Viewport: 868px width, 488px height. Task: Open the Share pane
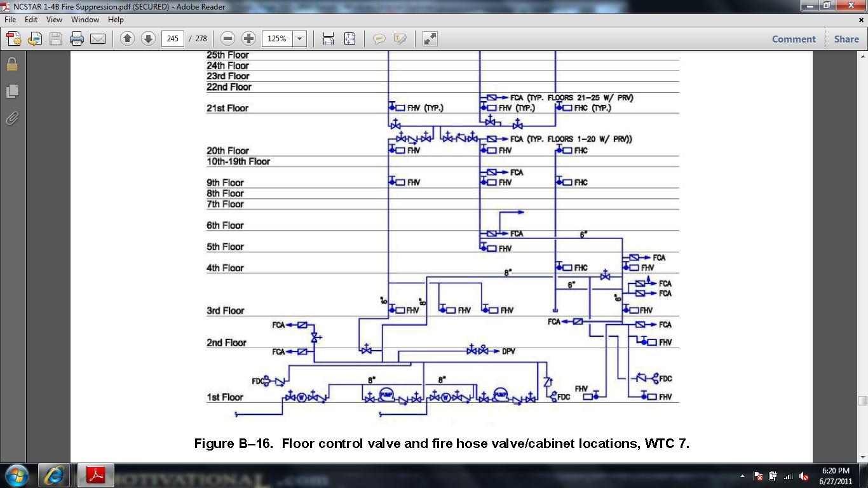click(846, 39)
